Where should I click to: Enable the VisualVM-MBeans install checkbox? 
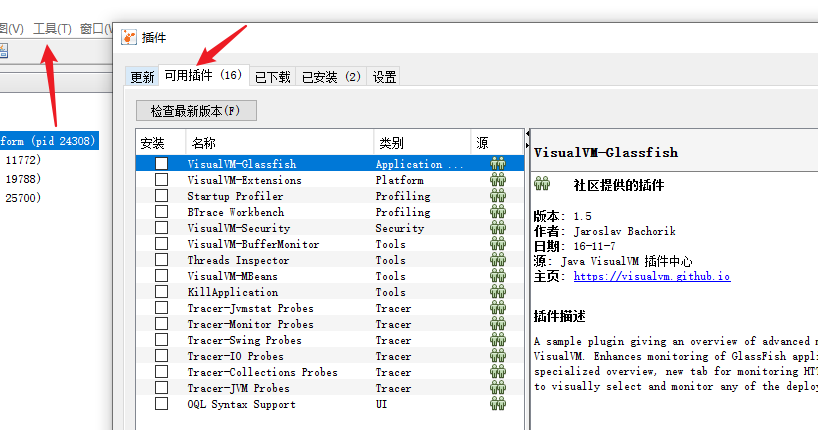(161, 276)
